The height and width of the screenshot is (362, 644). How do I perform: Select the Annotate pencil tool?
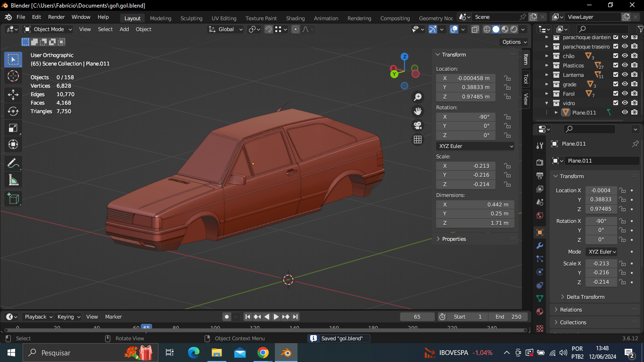coord(13,164)
